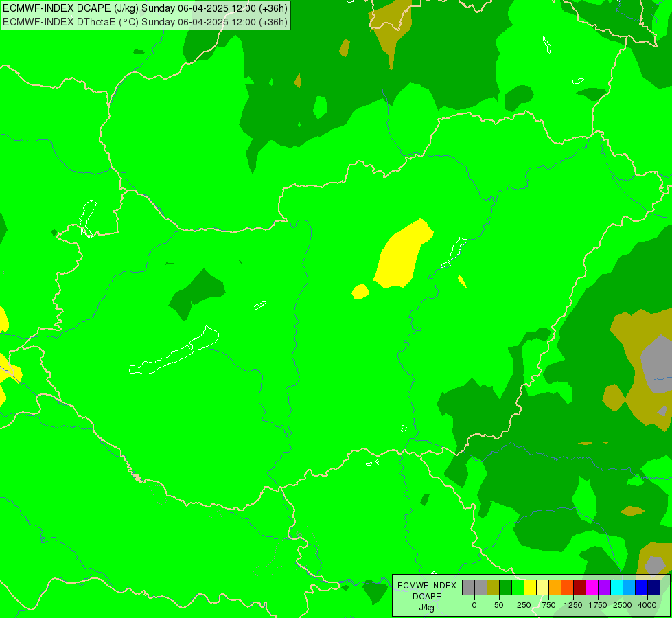Viewport: 672px width, 618px height.
Task: Click the olive swatch in the DCAPE legend
Action: click(494, 588)
